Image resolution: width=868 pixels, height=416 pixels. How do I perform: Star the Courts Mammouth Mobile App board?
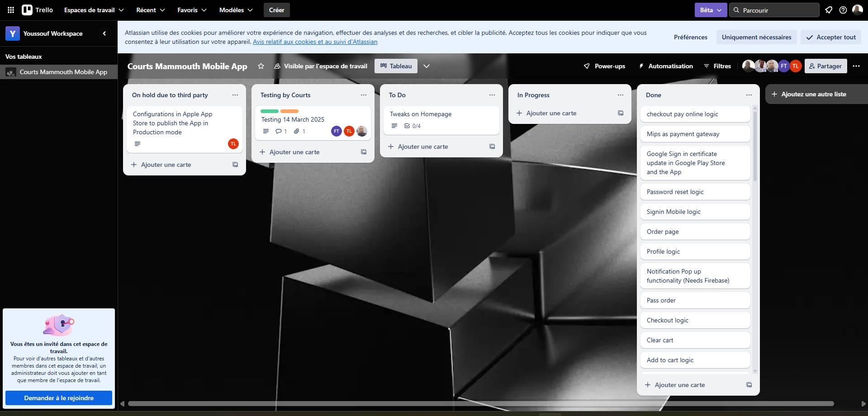point(261,66)
